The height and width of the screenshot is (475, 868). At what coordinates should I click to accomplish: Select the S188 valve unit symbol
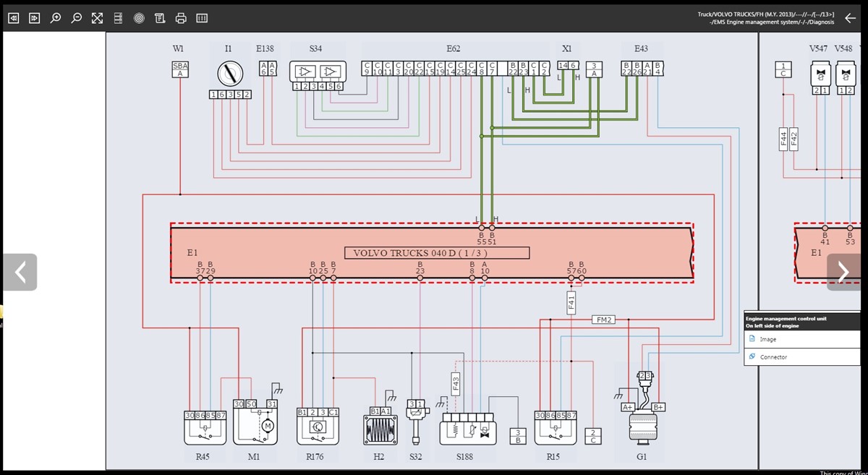coord(468,429)
